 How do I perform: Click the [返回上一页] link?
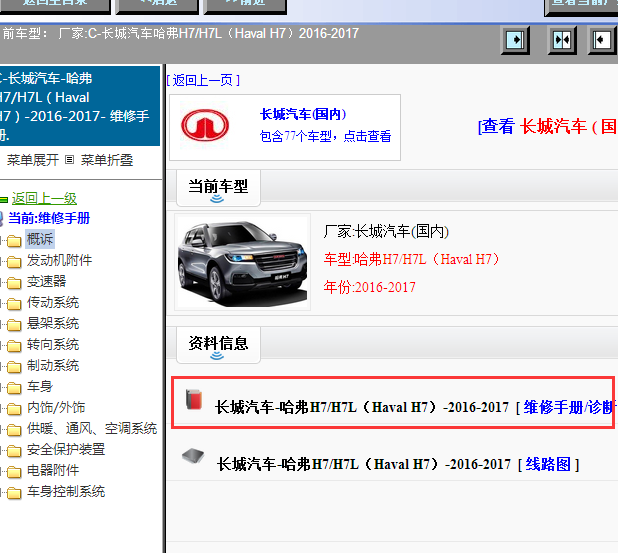203,80
